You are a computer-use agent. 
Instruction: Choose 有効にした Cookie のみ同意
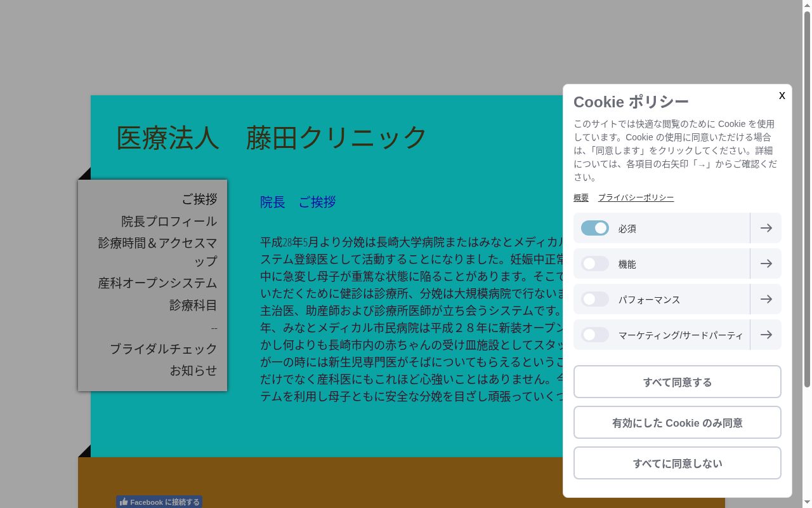click(x=678, y=422)
